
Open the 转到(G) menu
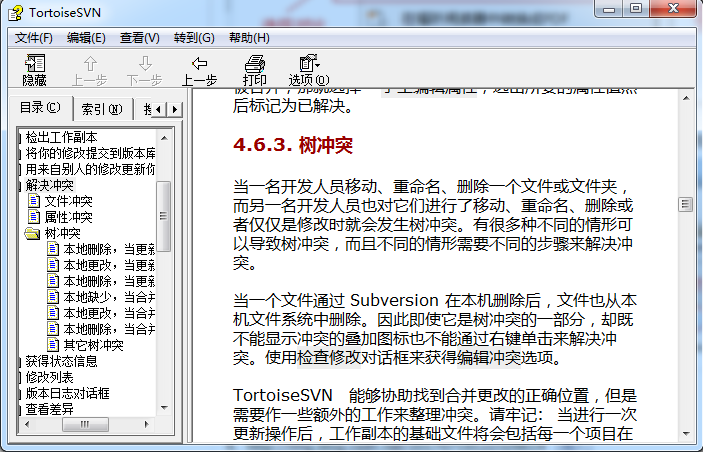pos(194,38)
